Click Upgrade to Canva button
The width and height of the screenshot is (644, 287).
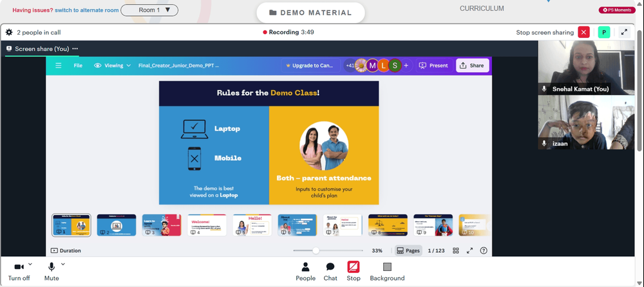pyautogui.click(x=310, y=65)
